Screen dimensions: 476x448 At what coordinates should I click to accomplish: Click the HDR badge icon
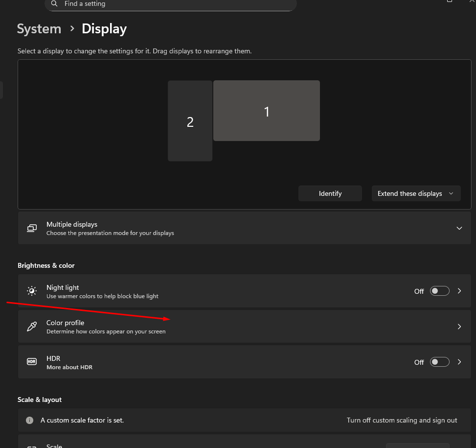coord(32,362)
